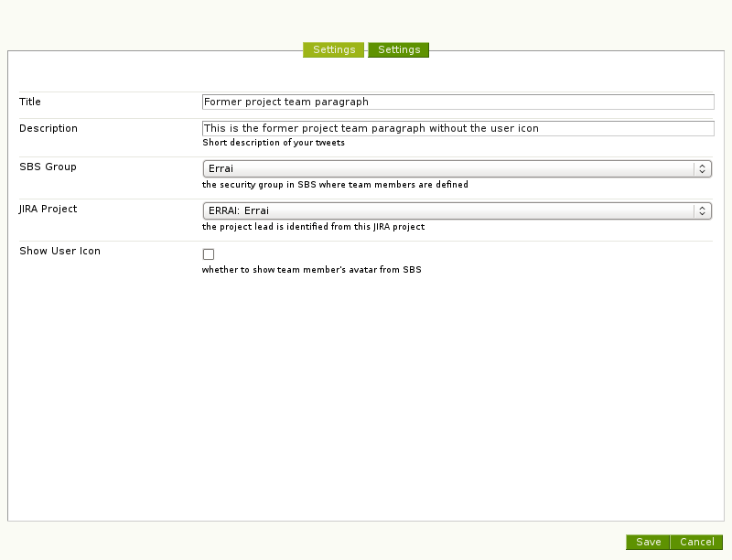Click the avatar hint below the checkbox
Viewport: 732px width, 560px height.
click(311, 270)
